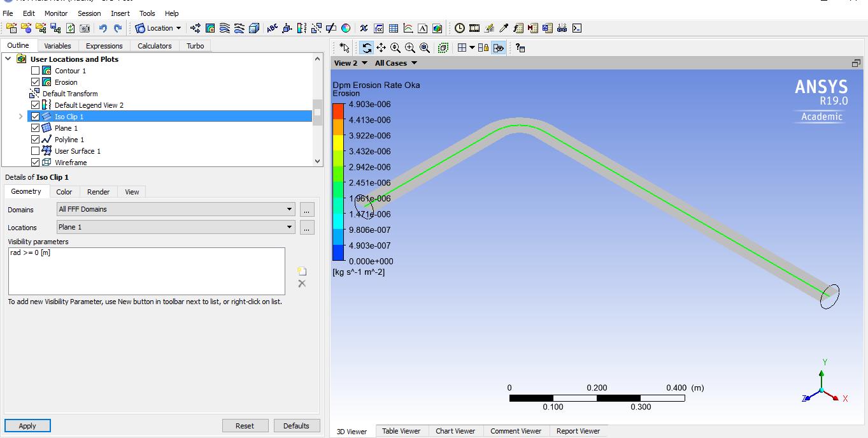868x438 pixels.
Task: Expand the Iso Clip 1 tree node
Action: [20, 117]
